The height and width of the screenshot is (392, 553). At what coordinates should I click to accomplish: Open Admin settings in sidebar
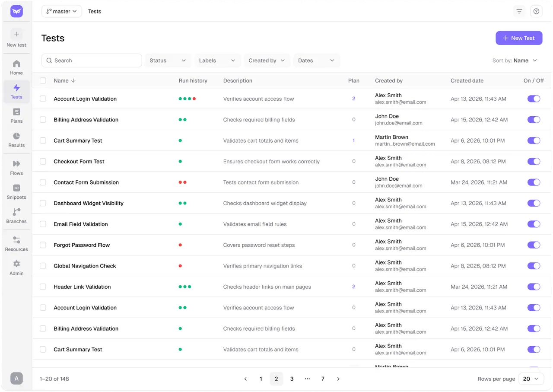click(16, 268)
